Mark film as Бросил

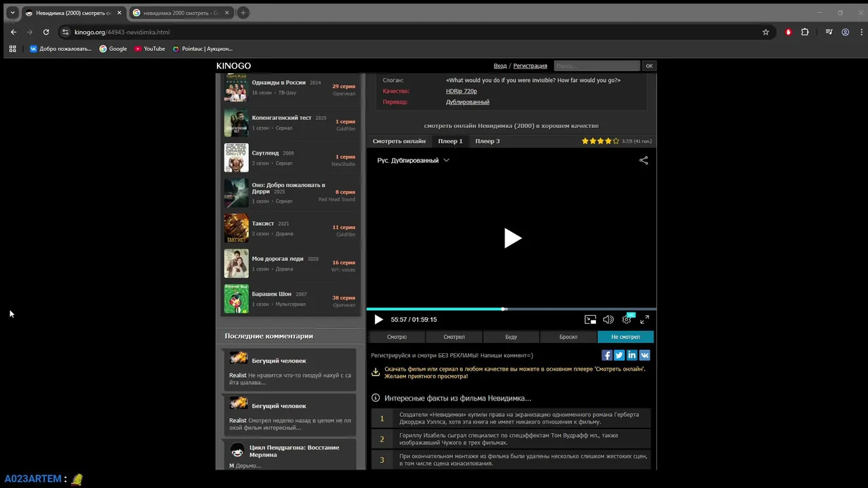coord(568,337)
